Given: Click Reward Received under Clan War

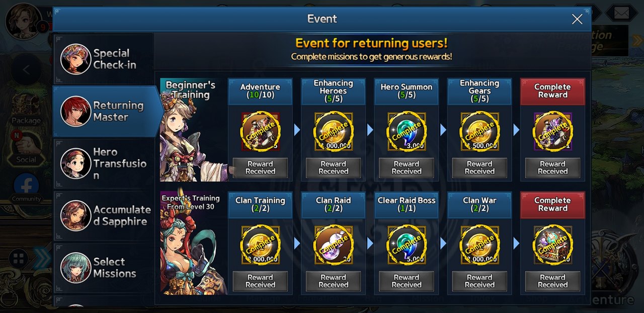Looking at the screenshot, I should tap(479, 281).
